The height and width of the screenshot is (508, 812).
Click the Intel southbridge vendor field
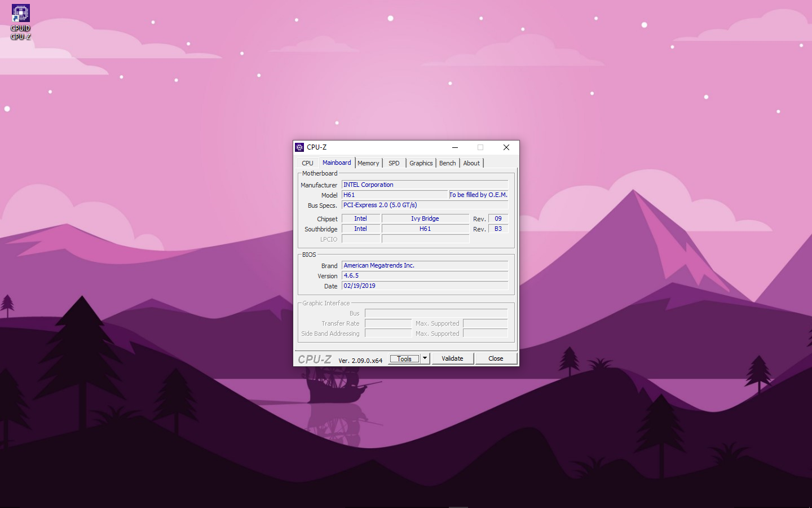361,229
